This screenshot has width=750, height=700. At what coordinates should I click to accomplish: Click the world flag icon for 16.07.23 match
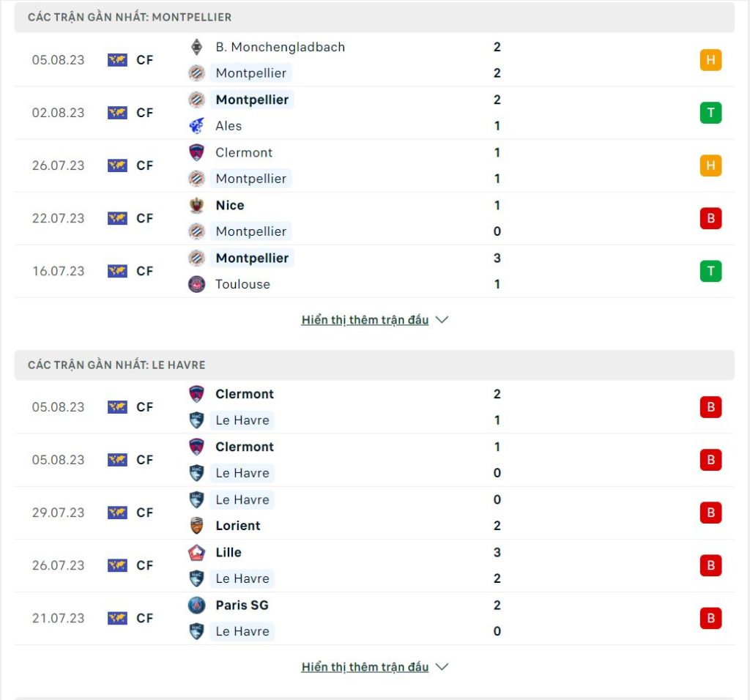click(x=117, y=271)
